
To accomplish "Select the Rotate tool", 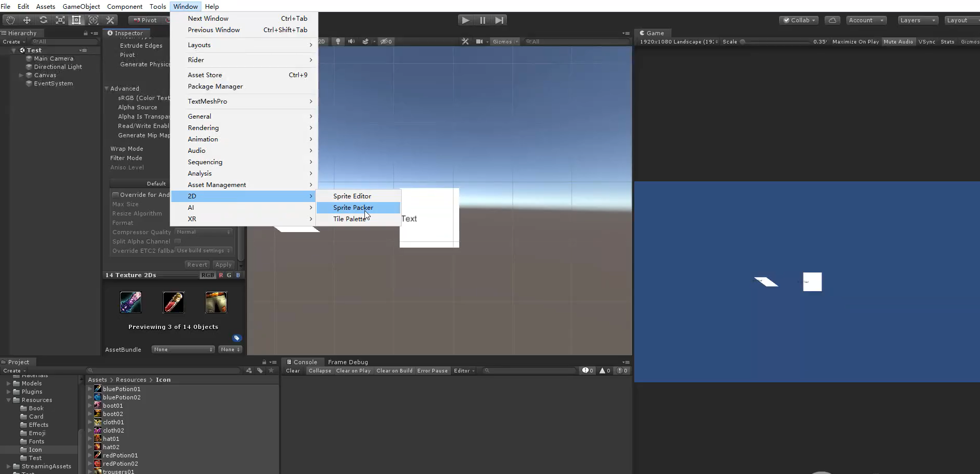I will coord(43,20).
